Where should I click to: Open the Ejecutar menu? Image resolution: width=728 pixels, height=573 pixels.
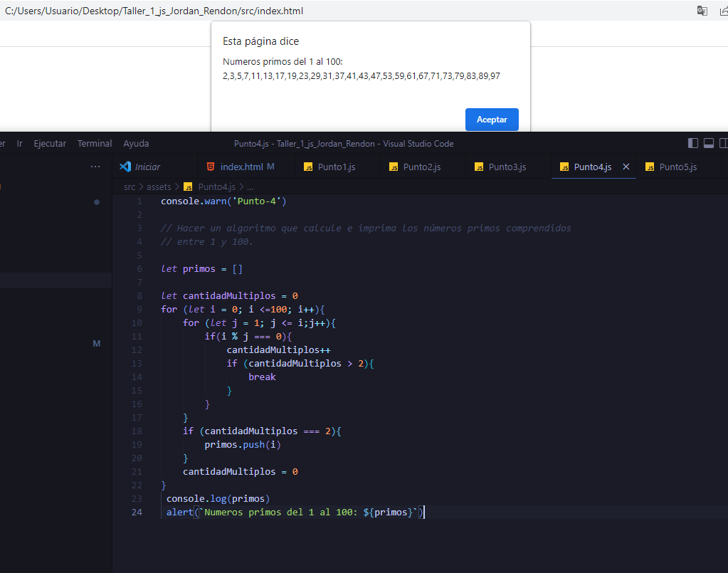point(50,144)
